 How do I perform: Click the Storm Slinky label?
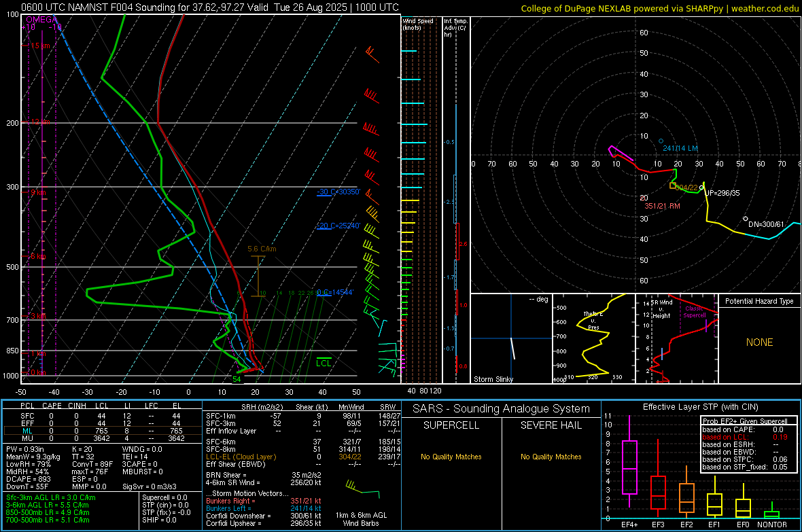coord(493,379)
